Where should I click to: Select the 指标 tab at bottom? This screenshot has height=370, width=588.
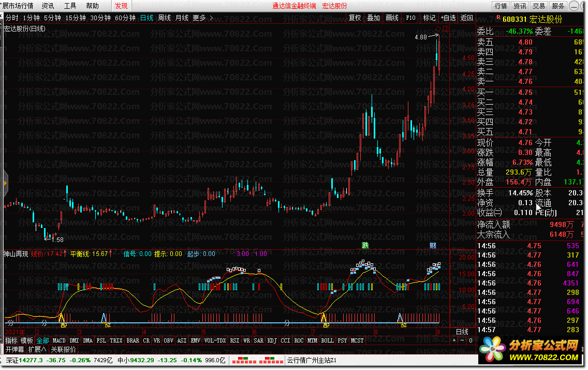(x=11, y=340)
